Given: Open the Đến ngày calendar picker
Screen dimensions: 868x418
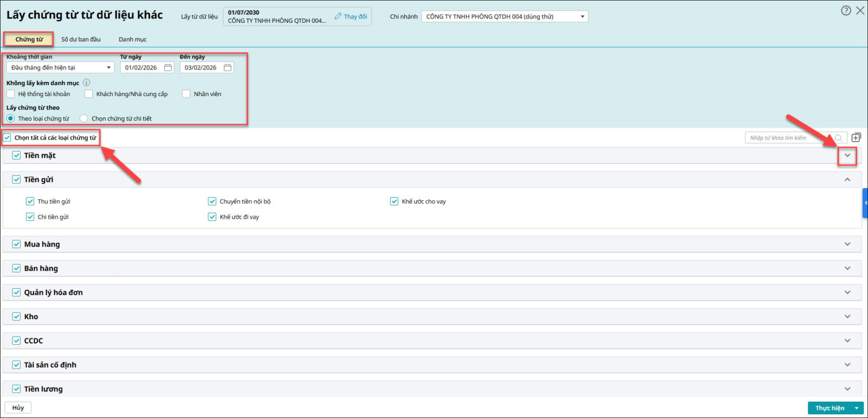Looking at the screenshot, I should pyautogui.click(x=228, y=68).
